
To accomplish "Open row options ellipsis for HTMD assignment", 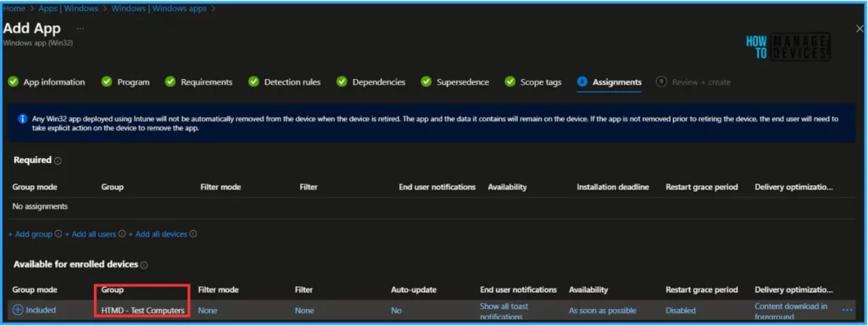I will click(847, 311).
